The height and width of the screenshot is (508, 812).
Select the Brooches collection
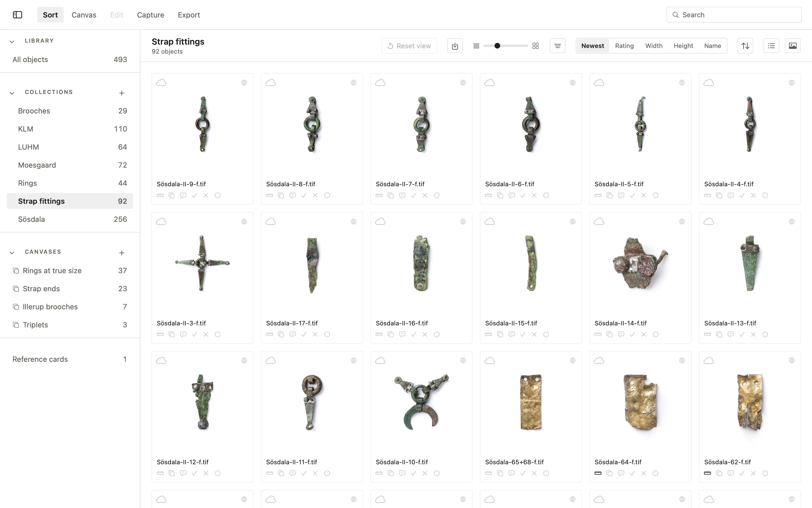tap(70, 111)
